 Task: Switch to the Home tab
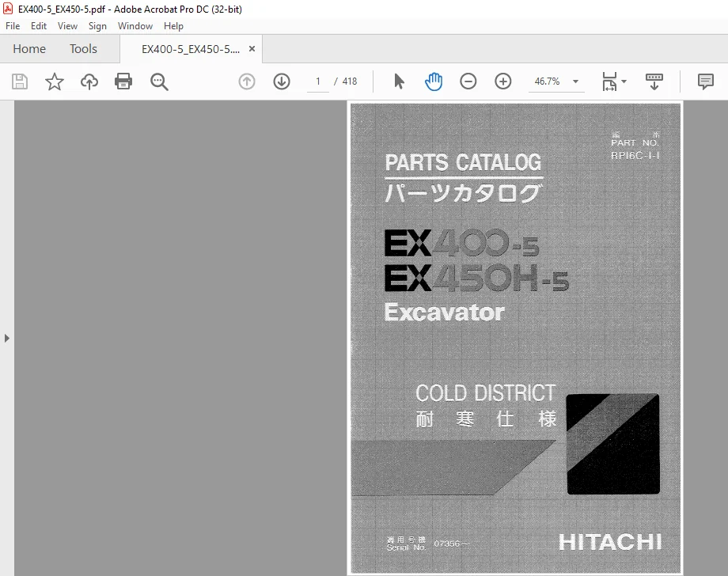pyautogui.click(x=29, y=49)
